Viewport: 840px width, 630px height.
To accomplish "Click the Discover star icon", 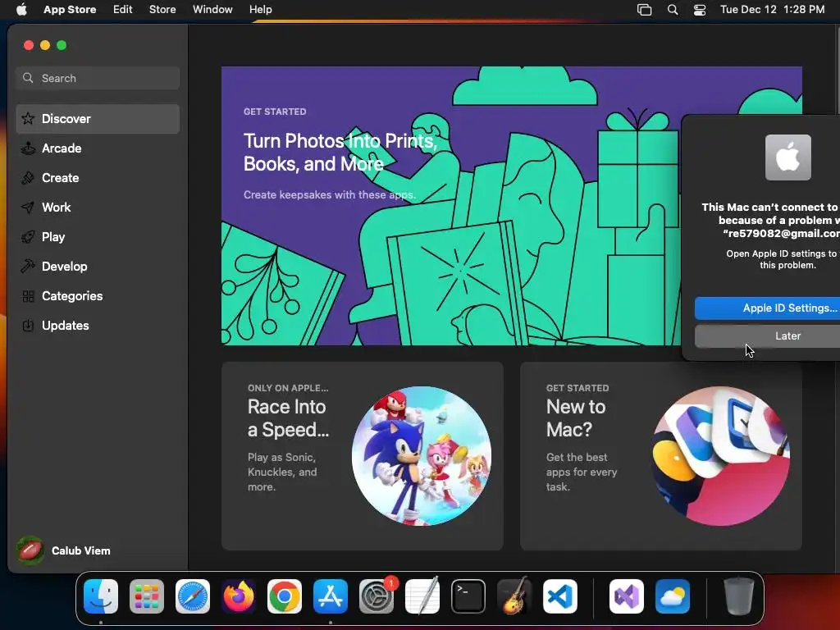I will [28, 118].
